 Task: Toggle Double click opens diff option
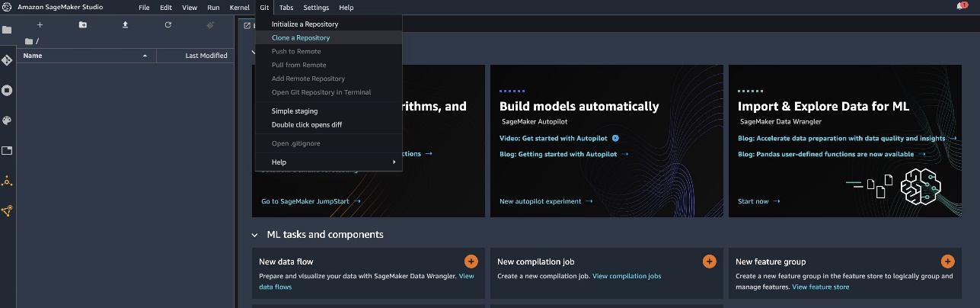click(328, 124)
